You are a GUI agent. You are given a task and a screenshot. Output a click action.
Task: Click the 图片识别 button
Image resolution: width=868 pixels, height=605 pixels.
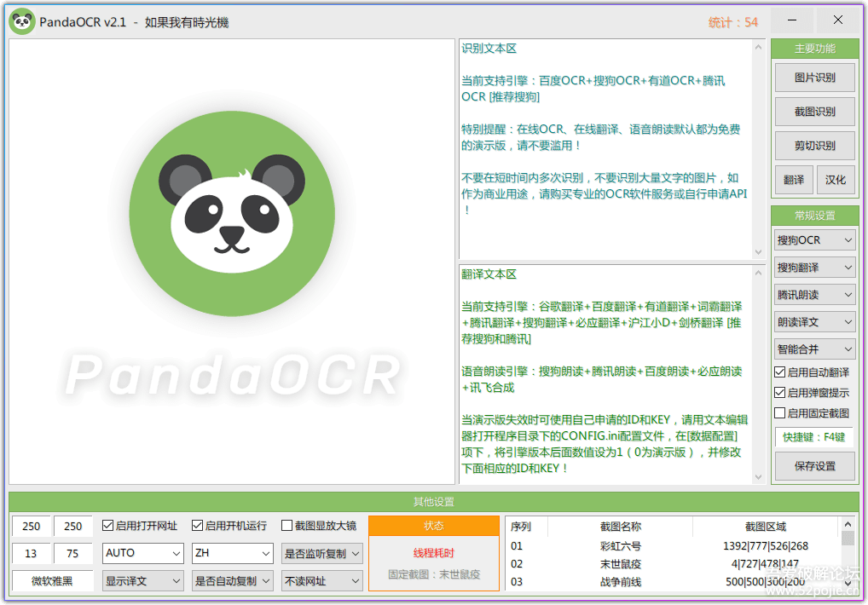tap(814, 78)
